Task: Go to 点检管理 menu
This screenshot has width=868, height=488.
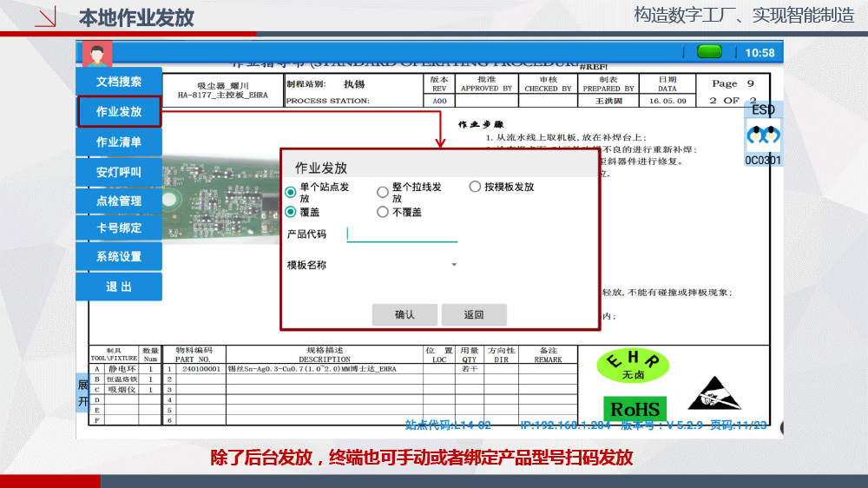Action: click(119, 201)
